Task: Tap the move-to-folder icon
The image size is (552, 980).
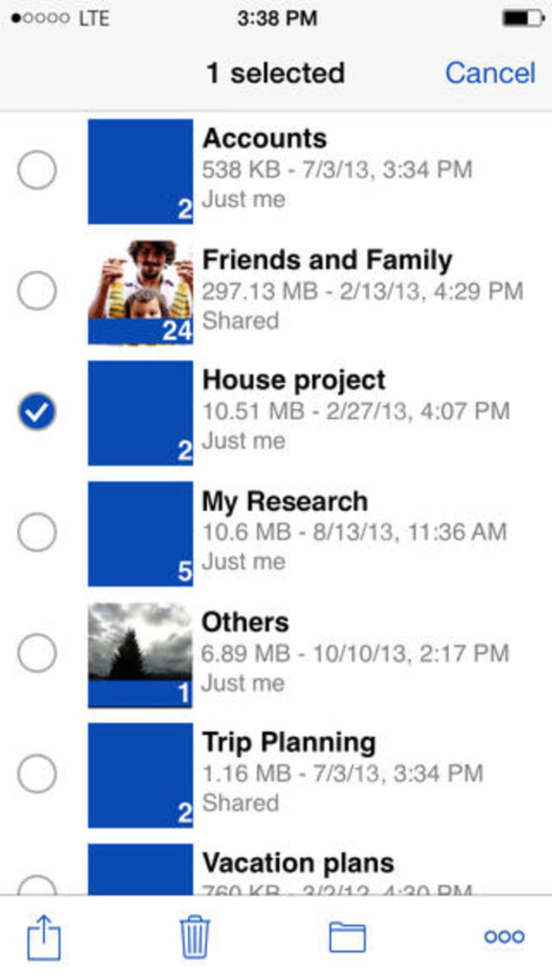Action: coord(347,937)
